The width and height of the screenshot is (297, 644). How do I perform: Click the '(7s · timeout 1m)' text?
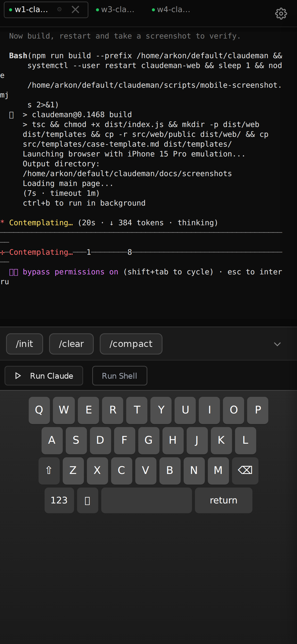click(x=61, y=193)
